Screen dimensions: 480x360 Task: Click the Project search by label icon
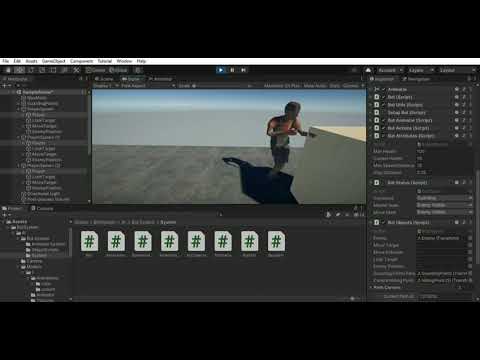tap(338, 215)
